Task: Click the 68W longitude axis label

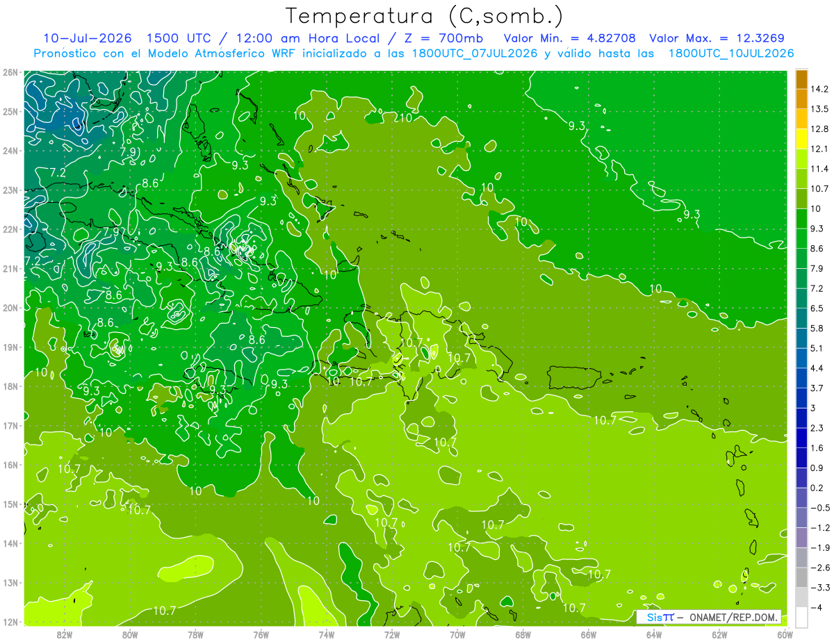Action: pos(523,635)
